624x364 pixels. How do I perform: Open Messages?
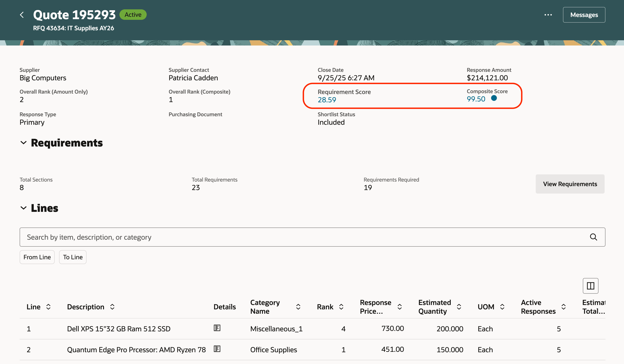(x=584, y=15)
